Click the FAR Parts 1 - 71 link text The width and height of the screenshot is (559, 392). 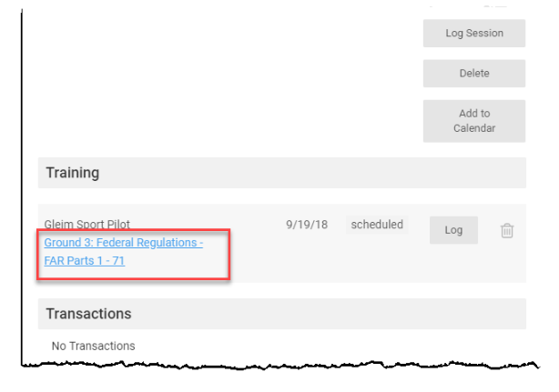[x=84, y=261]
